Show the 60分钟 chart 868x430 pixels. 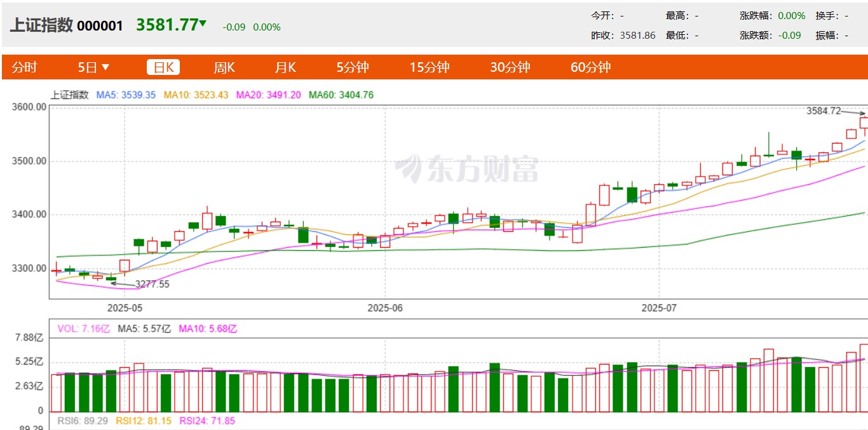[591, 67]
